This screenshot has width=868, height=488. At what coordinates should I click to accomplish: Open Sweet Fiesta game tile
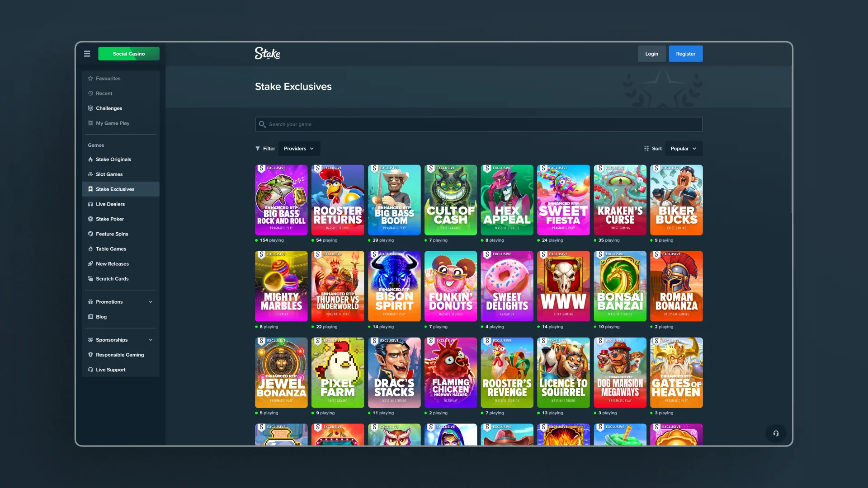[x=563, y=200]
